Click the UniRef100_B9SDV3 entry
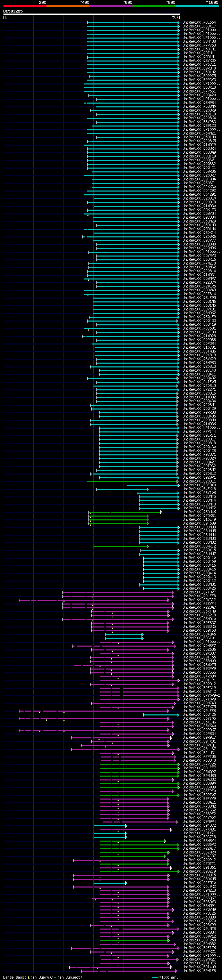The image size is (222, 980). click(x=199, y=902)
